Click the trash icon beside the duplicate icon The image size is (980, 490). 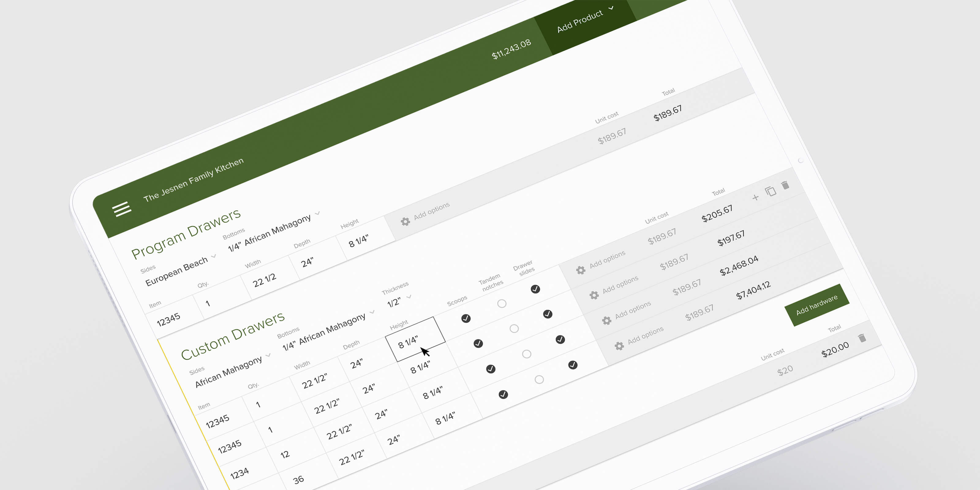[x=785, y=185]
